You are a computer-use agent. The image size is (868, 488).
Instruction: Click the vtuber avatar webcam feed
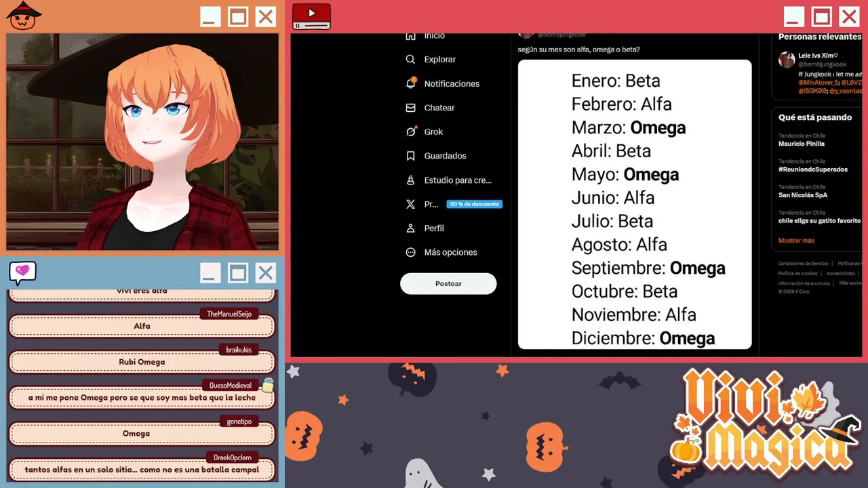(142, 142)
